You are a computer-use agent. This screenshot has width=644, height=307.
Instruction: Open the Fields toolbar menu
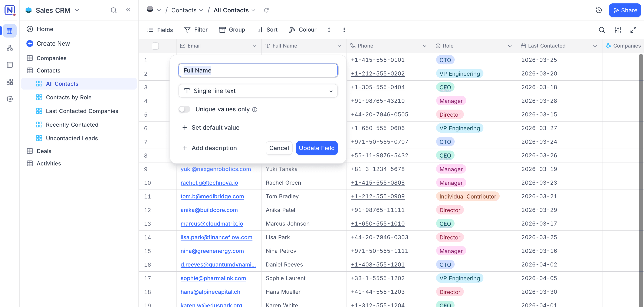pyautogui.click(x=160, y=30)
